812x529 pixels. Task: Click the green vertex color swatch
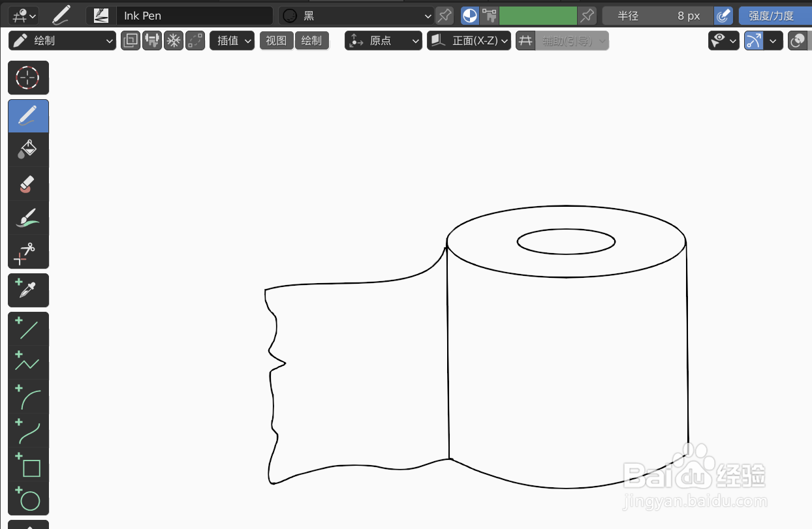point(538,14)
